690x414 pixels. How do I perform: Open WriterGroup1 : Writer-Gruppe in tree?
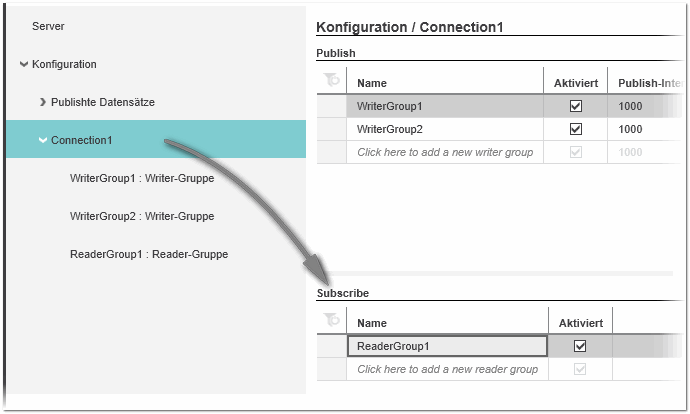click(141, 178)
